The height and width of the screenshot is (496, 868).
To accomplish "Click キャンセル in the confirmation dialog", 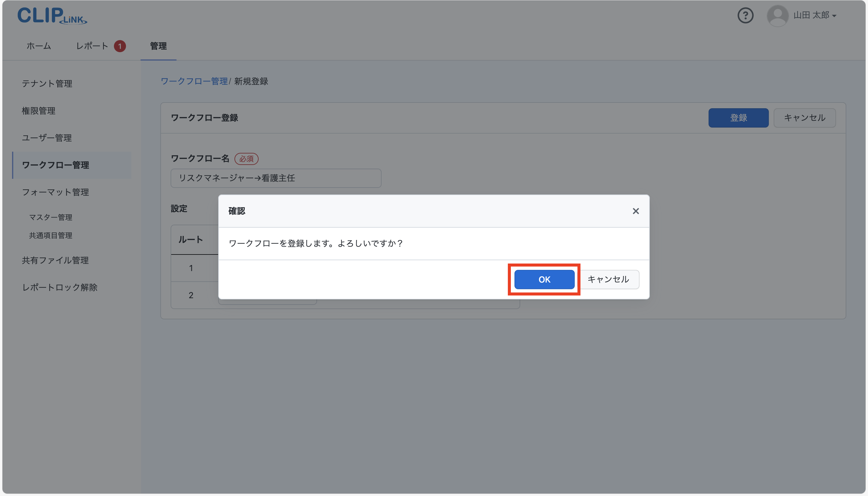I will [609, 279].
